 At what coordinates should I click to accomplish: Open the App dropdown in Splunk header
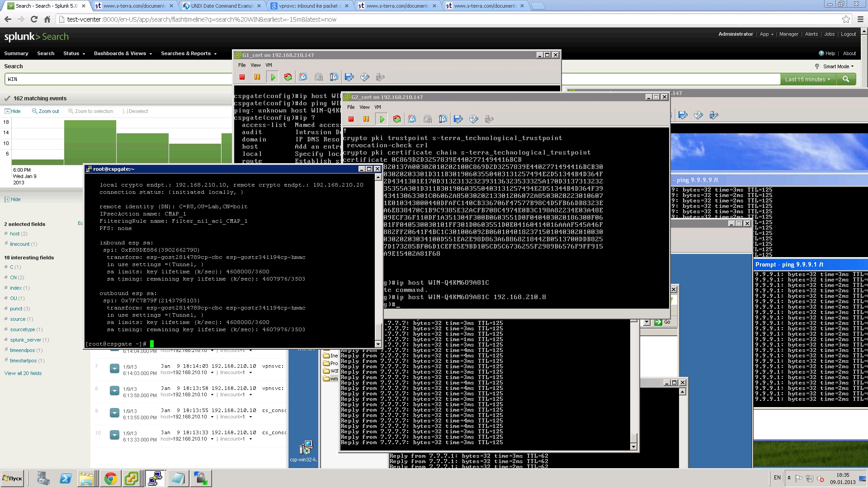[766, 34]
